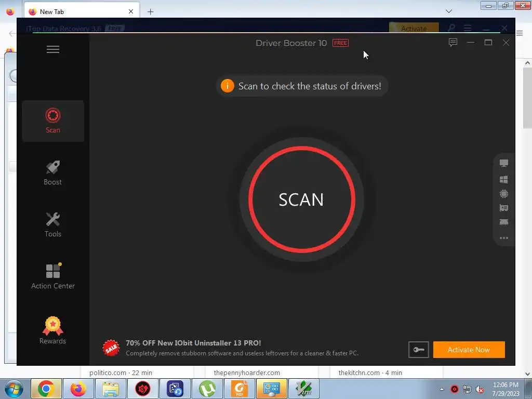
Task: Open uTorrent from the taskbar
Action: [207, 389]
